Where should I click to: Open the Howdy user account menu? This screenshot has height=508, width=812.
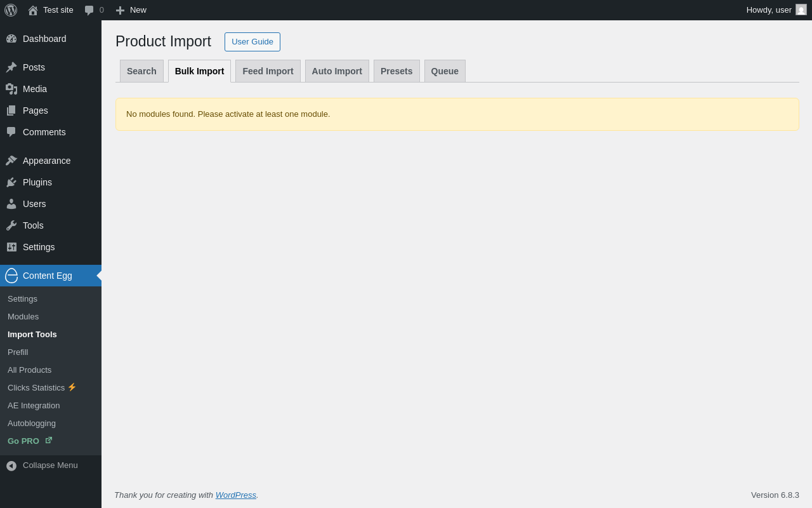click(776, 10)
